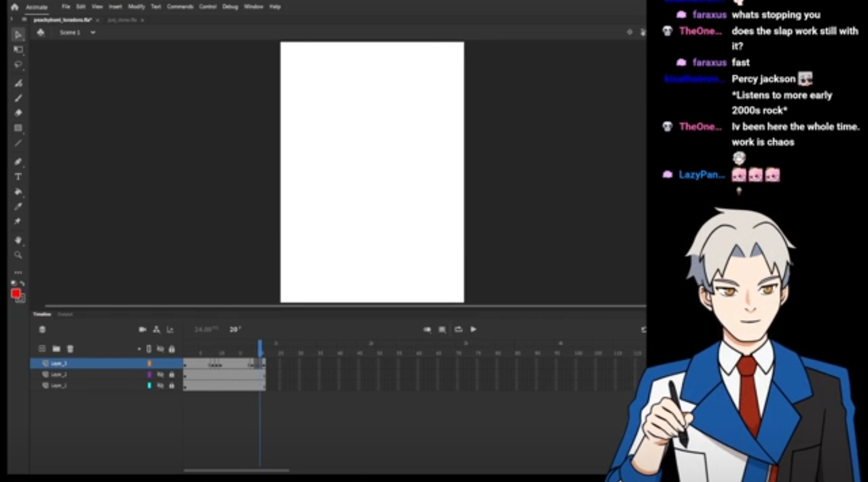This screenshot has height=482, width=868.
Task: Toggle visibility of Layer_2
Action: coord(160,375)
